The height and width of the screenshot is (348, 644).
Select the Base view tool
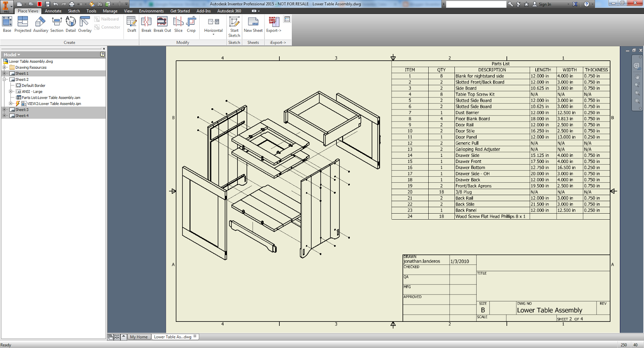click(7, 25)
